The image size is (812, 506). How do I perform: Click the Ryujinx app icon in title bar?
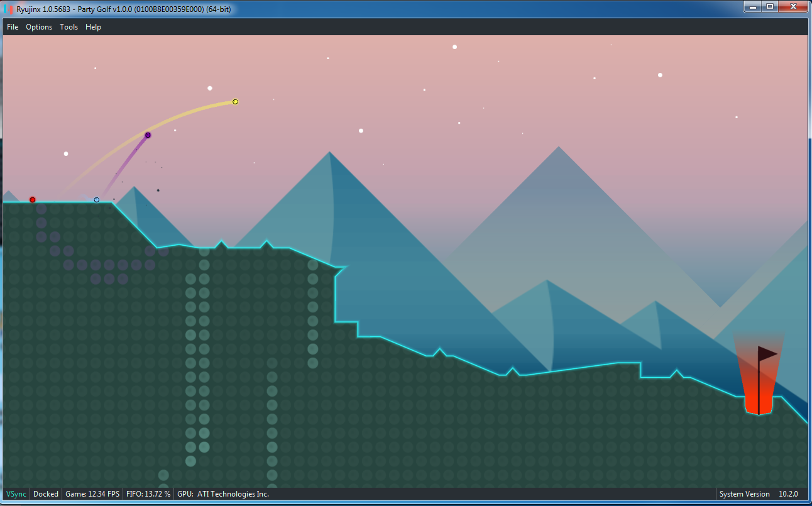[x=9, y=9]
